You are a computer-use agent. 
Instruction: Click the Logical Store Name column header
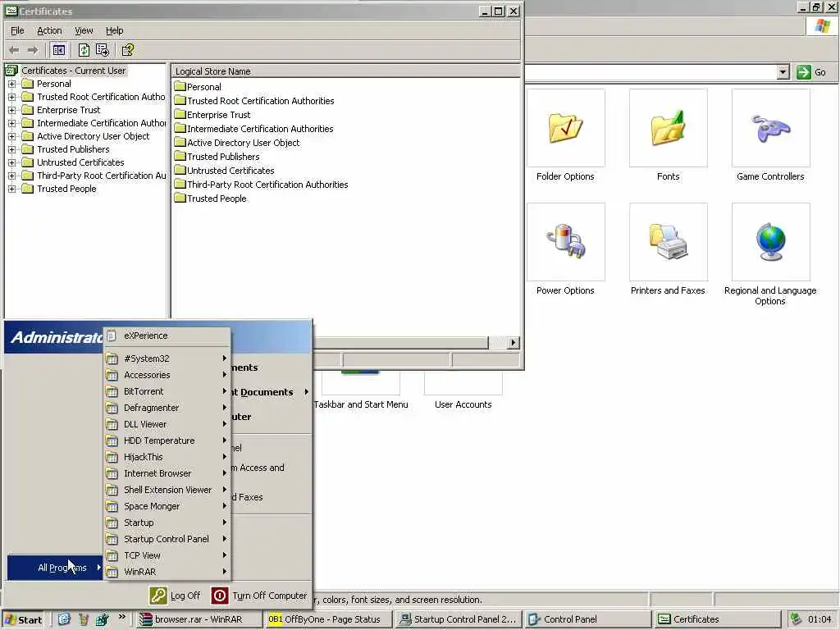pyautogui.click(x=345, y=71)
